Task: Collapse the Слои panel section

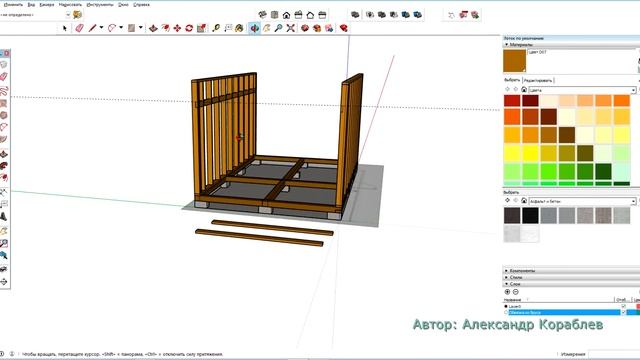Action: tap(507, 284)
